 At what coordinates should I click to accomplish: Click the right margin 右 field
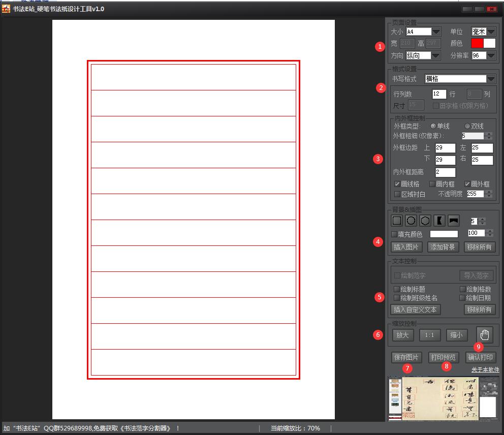point(482,160)
